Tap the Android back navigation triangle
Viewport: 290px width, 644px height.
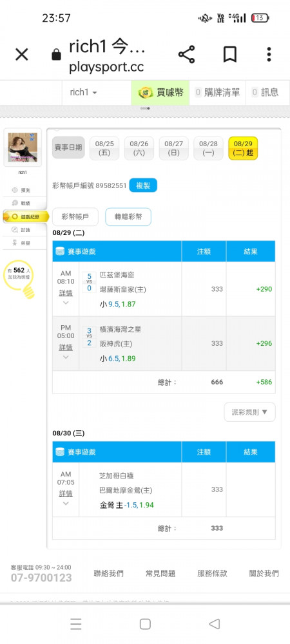pos(215,624)
